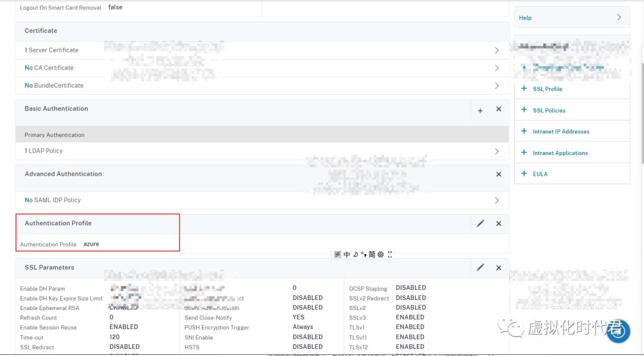Click the Enable DH Param label
Screen dimensions: 644x356
point(42,289)
